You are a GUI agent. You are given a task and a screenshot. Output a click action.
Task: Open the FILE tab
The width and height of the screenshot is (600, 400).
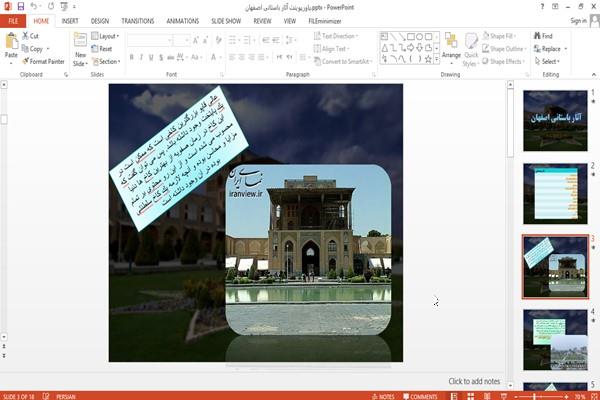(x=13, y=21)
